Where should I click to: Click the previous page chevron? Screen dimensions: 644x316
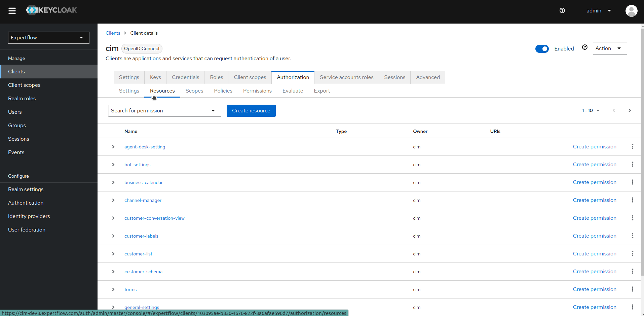click(614, 110)
